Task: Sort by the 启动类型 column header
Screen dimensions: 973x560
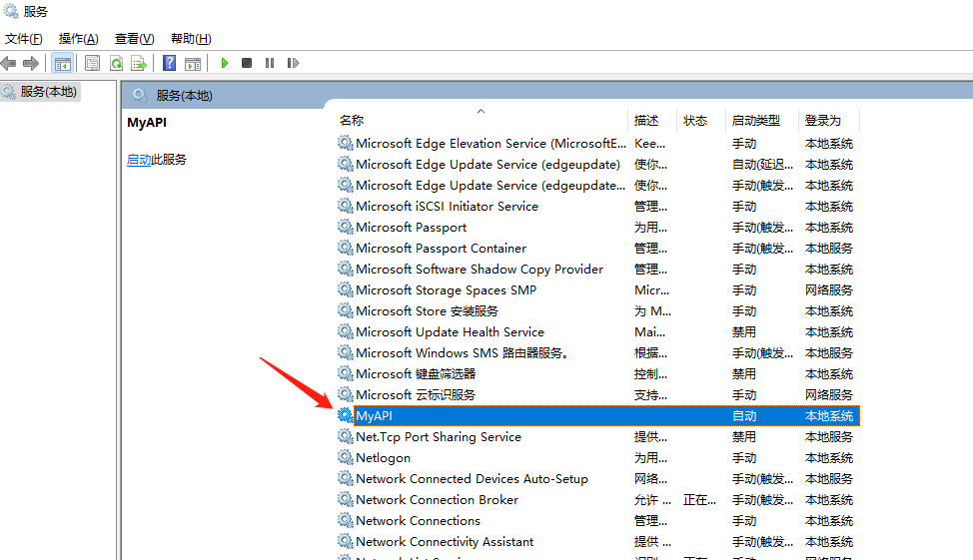Action: (x=755, y=121)
